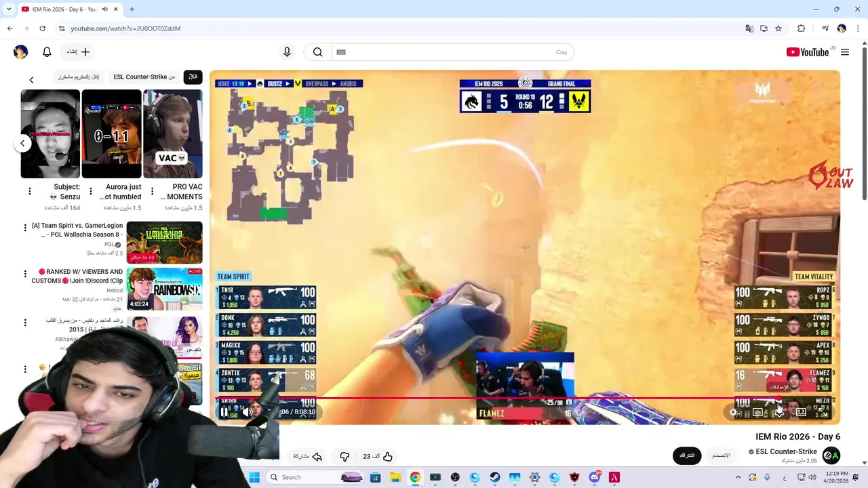Open the YouTube hamburger guide menu
Screen dimensions: 868x488
pyautogui.click(x=845, y=52)
